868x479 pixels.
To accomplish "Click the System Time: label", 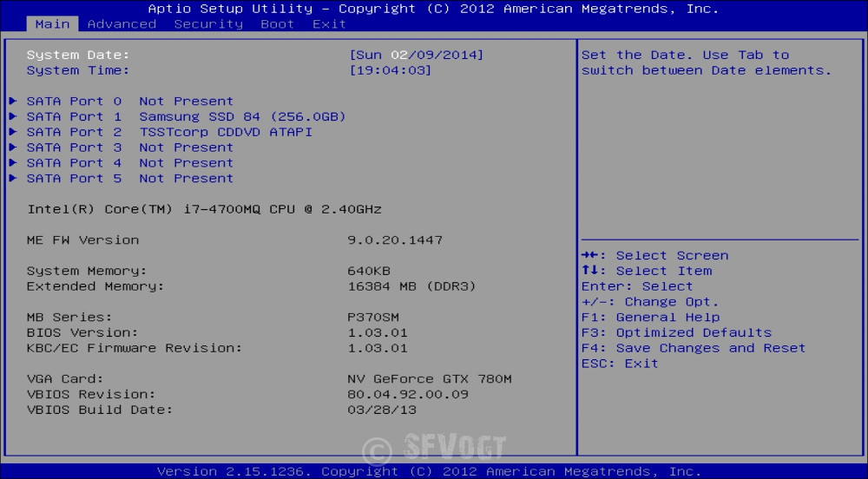I will click(x=78, y=70).
